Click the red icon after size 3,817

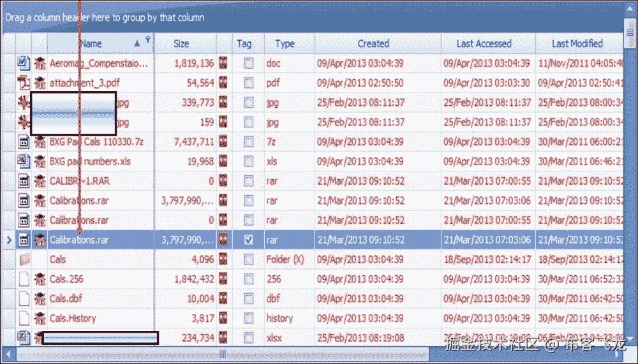223,318
